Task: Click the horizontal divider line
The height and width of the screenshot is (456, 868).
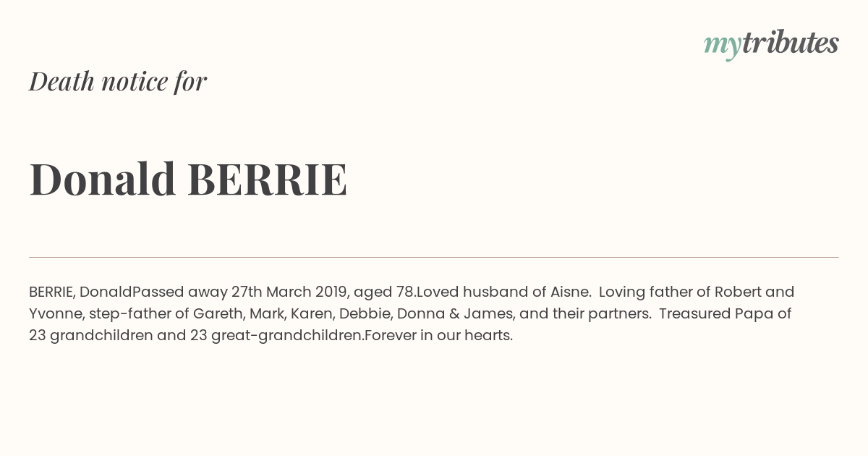Action: [434, 257]
